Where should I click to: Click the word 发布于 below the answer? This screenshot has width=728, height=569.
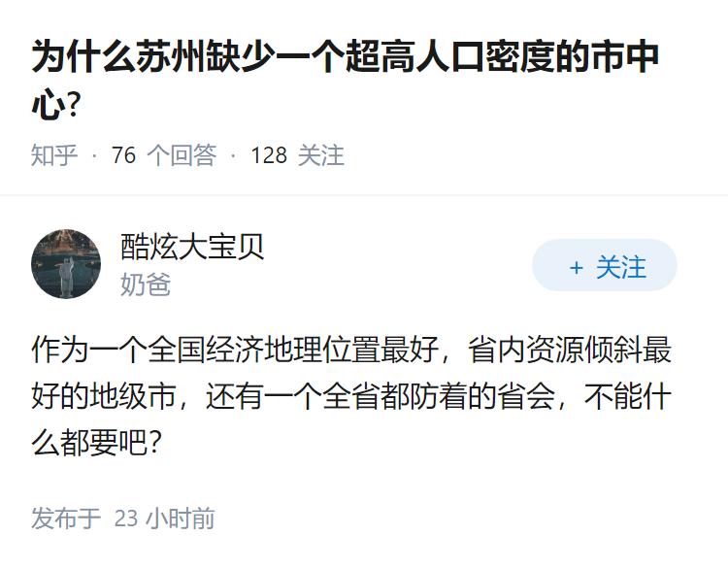[66, 519]
